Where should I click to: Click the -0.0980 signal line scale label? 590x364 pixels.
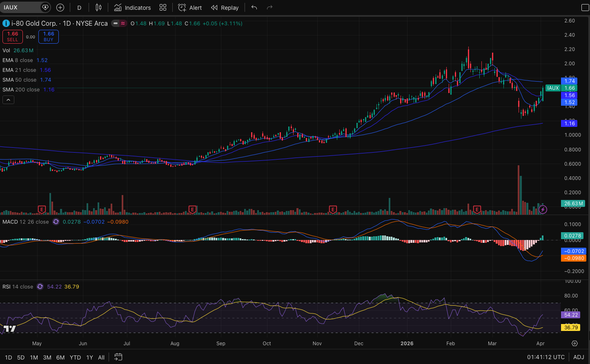pyautogui.click(x=573, y=258)
